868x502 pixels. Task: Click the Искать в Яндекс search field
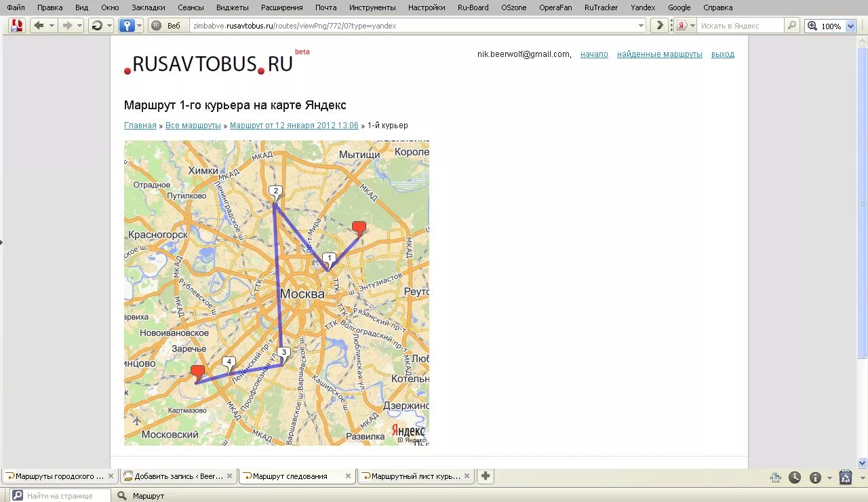coord(741,26)
